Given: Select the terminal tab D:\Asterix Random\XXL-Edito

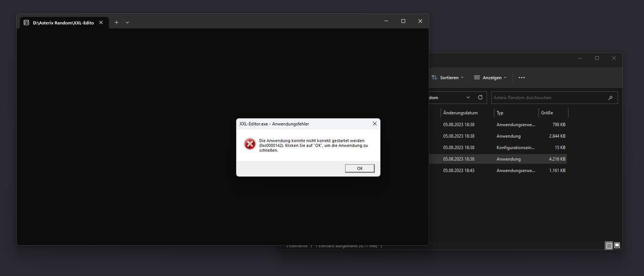Looking at the screenshot, I should tap(64, 22).
